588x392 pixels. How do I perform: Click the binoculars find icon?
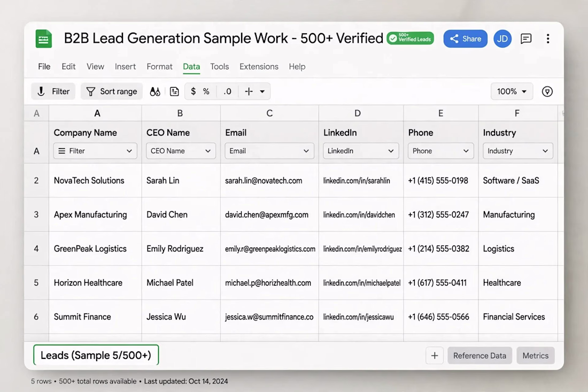click(x=155, y=91)
